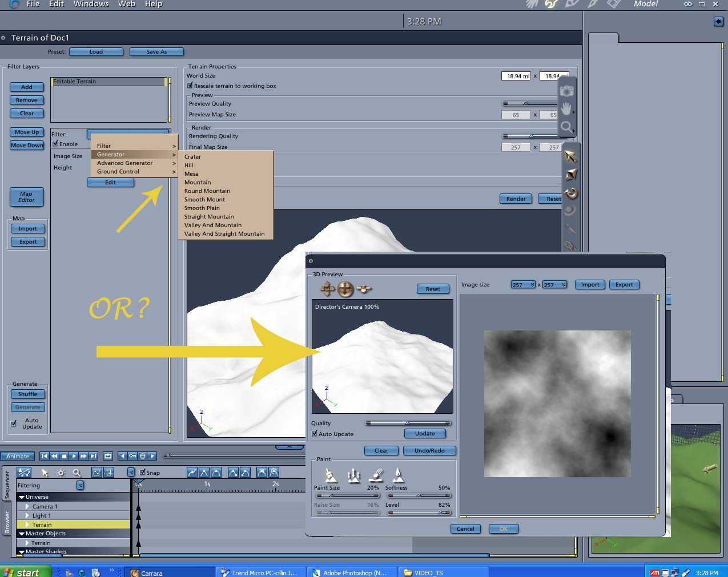Click the Map Editor button
728x577 pixels.
27,197
